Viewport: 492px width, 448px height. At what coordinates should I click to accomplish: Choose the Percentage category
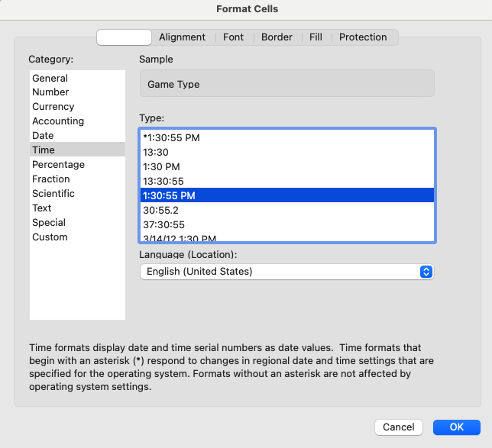(x=58, y=165)
